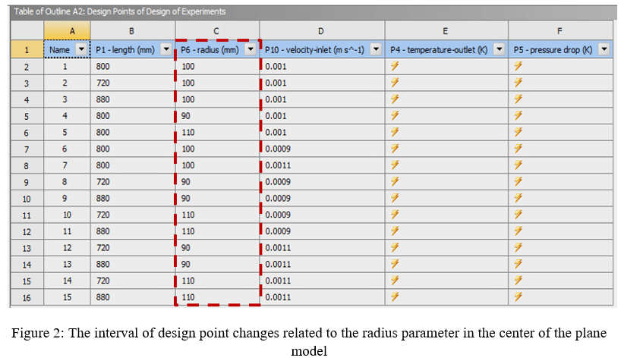The image size is (621, 364).
Task: Click temperature-outlet update icon for design point 5
Action: (394, 132)
